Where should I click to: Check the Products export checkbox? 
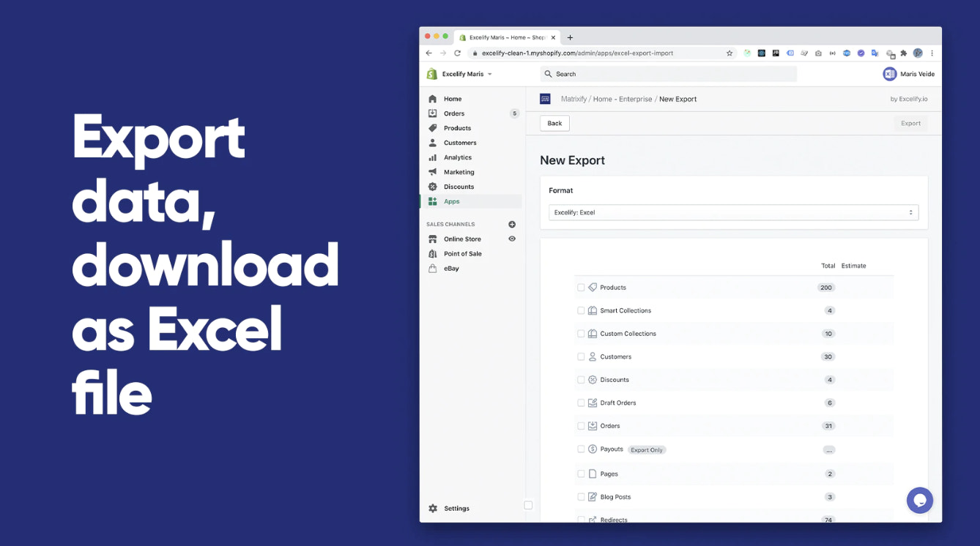(581, 288)
